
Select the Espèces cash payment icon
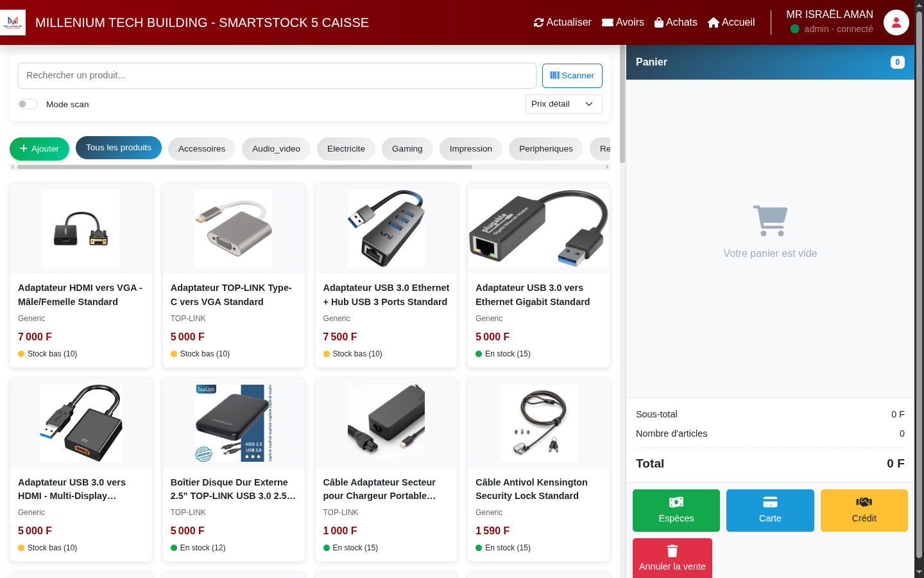(x=676, y=502)
